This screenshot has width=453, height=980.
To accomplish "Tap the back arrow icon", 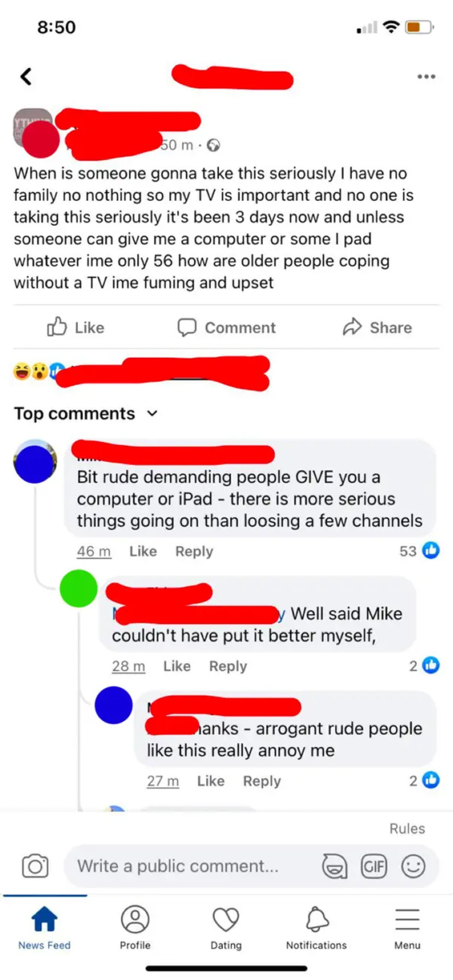I will coord(26,76).
